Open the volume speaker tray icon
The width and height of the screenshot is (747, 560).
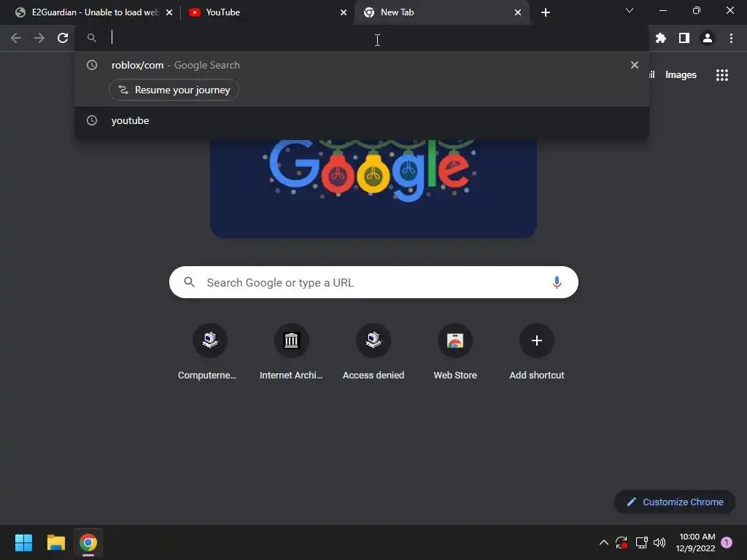coord(659,542)
